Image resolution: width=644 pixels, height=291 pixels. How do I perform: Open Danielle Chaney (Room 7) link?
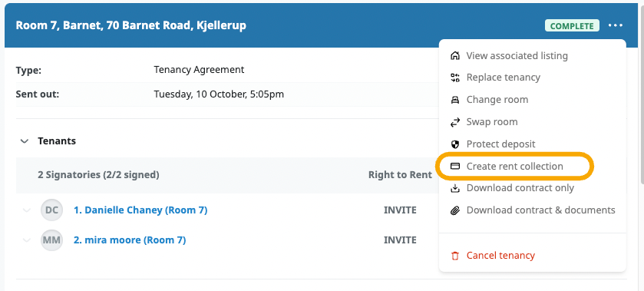[140, 210]
